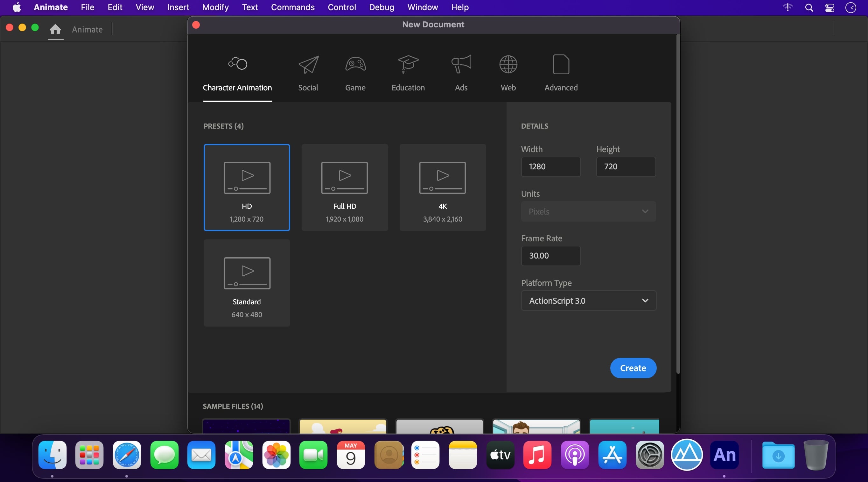The height and width of the screenshot is (482, 868).
Task: Click the Frame Rate input field
Action: (x=550, y=256)
